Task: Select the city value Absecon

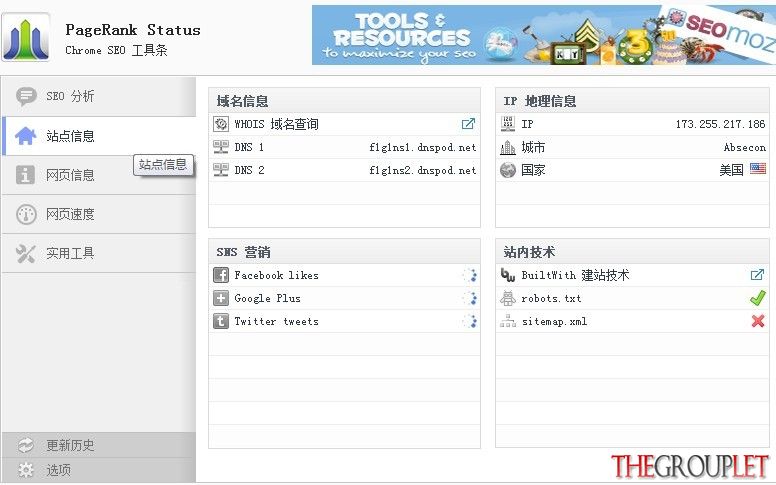Action: [745, 147]
